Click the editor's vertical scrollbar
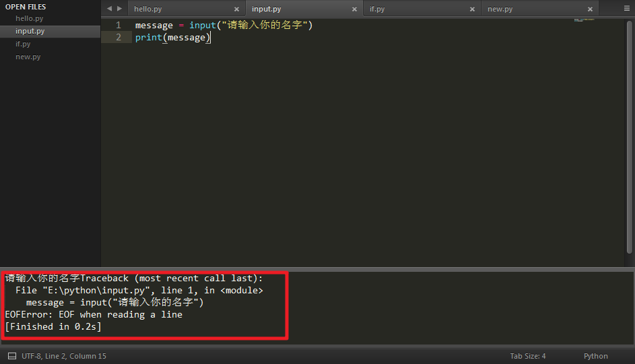This screenshot has height=364, width=635. [x=630, y=135]
